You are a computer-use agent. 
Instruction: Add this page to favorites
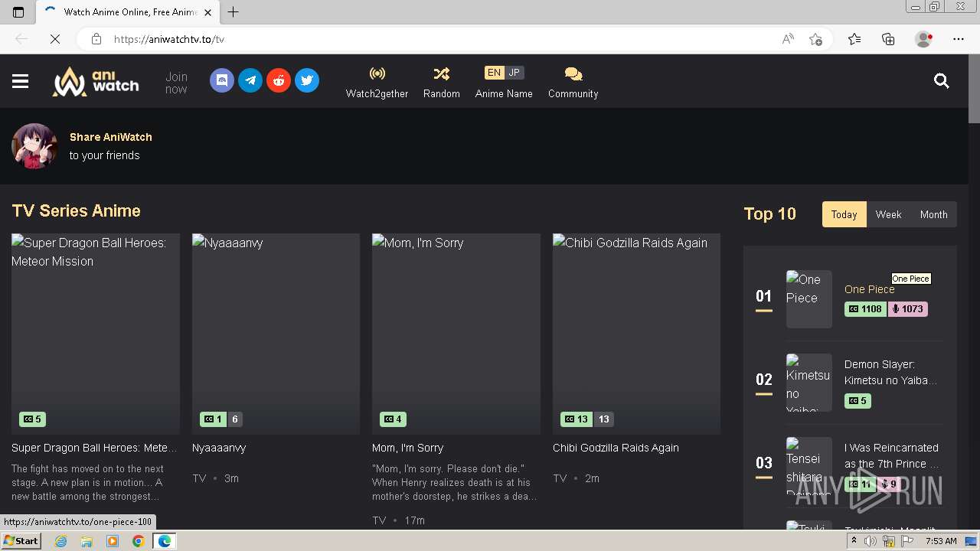point(815,39)
